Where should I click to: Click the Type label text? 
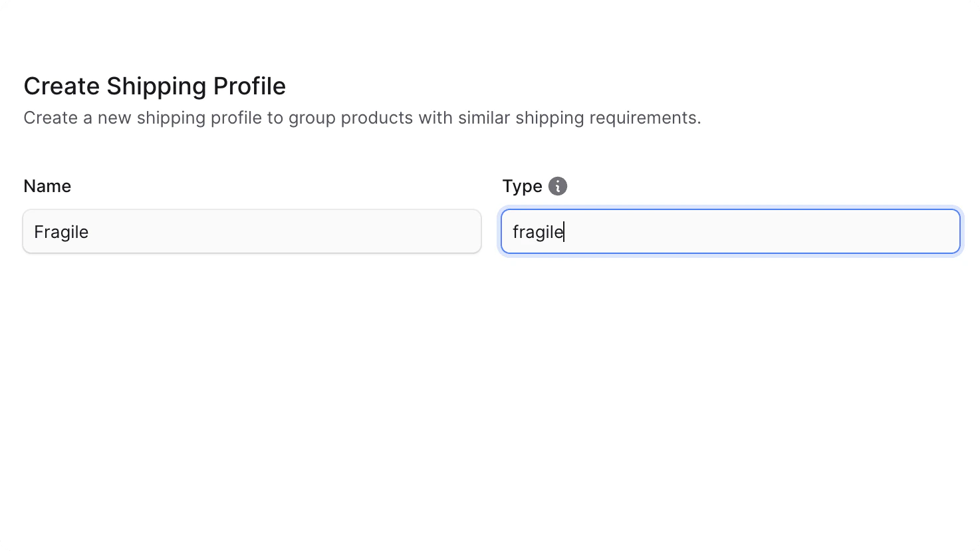(522, 186)
